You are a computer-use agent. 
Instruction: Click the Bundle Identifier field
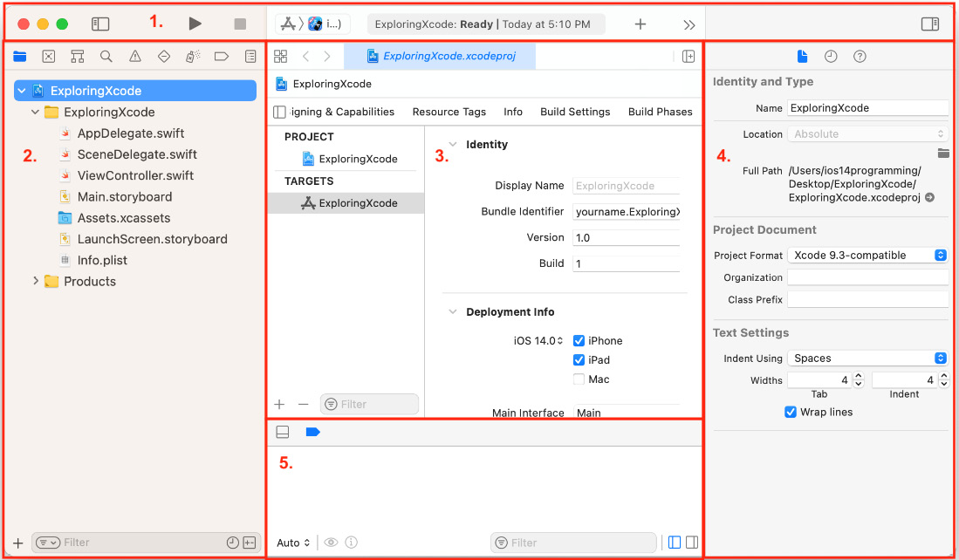[627, 212]
